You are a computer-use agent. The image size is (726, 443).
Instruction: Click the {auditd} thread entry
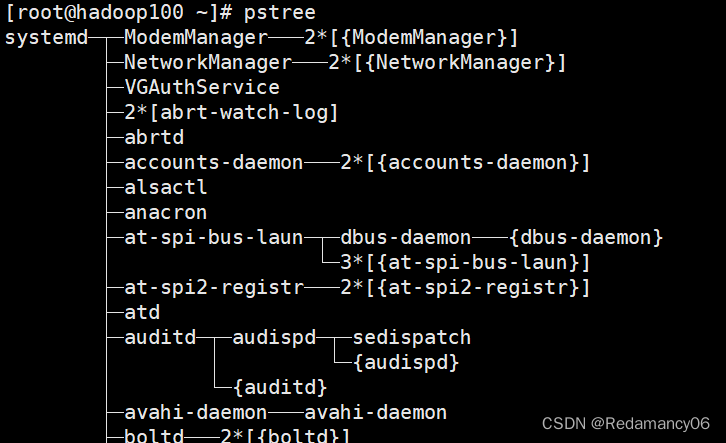[279, 387]
